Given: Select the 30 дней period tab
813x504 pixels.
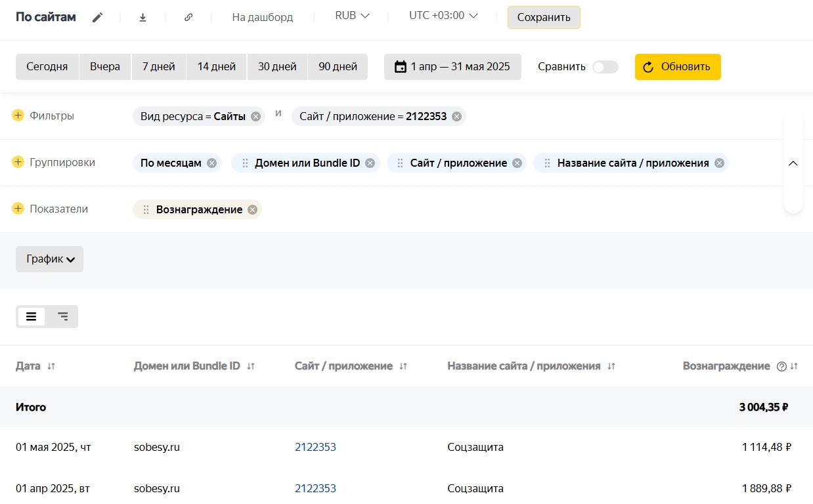Looking at the screenshot, I should tap(277, 67).
